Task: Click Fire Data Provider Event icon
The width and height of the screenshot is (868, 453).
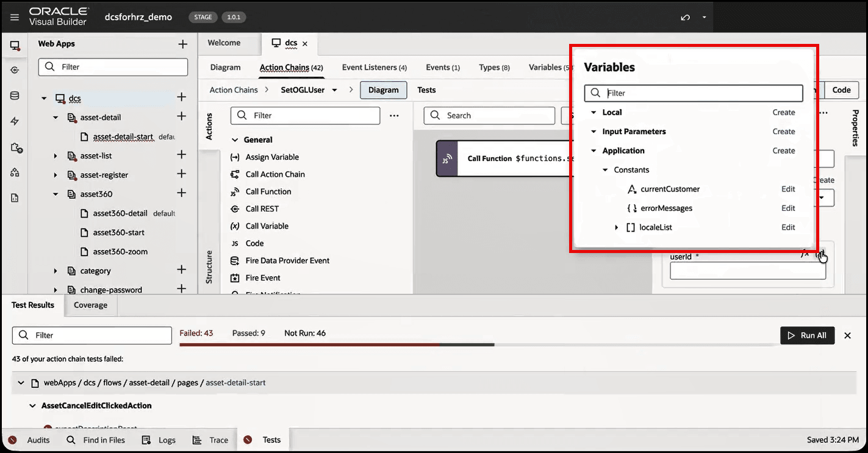Action: (x=234, y=260)
